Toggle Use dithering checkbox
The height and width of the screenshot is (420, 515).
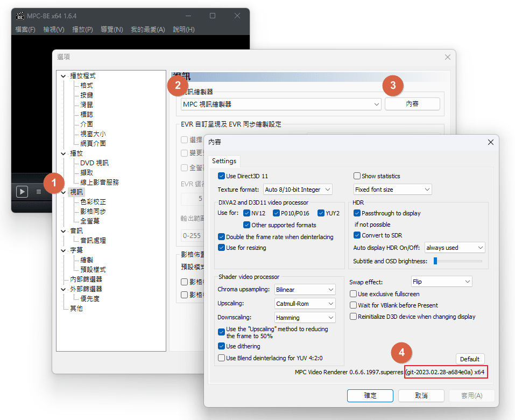click(221, 346)
